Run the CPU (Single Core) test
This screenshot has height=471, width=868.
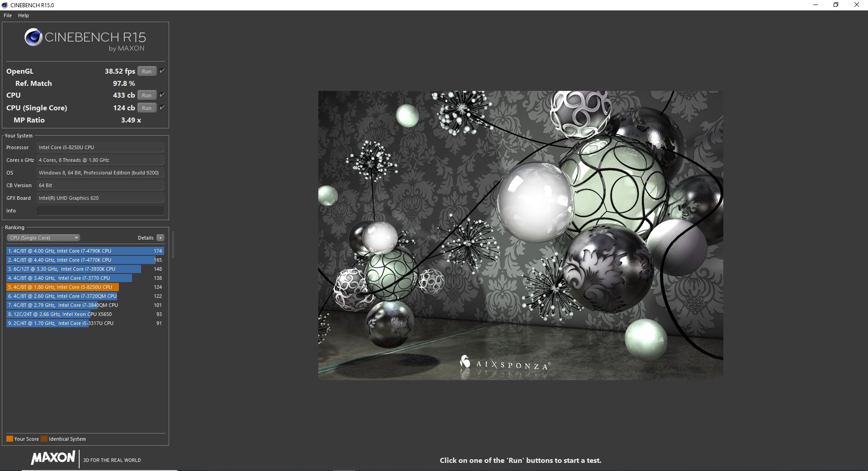tap(146, 108)
